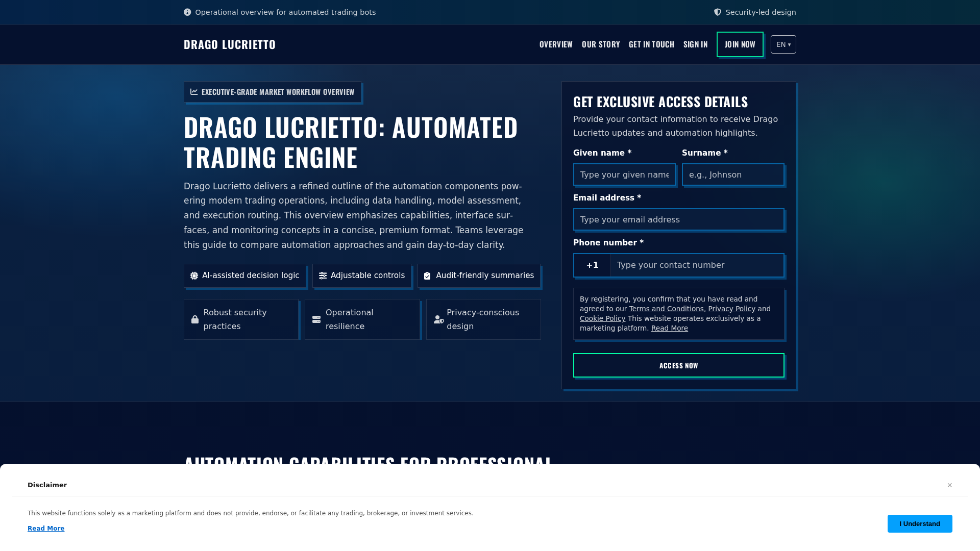Click the lock icon for Robust security practices

point(195,319)
